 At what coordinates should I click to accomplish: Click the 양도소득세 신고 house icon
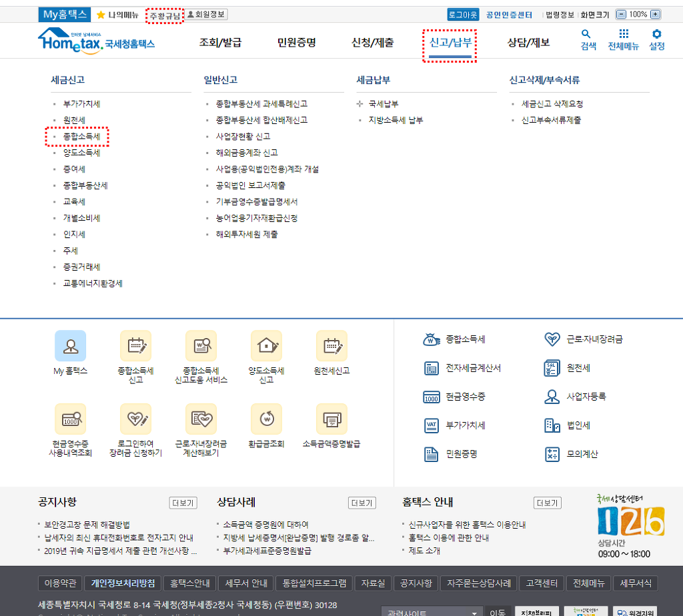coord(266,345)
